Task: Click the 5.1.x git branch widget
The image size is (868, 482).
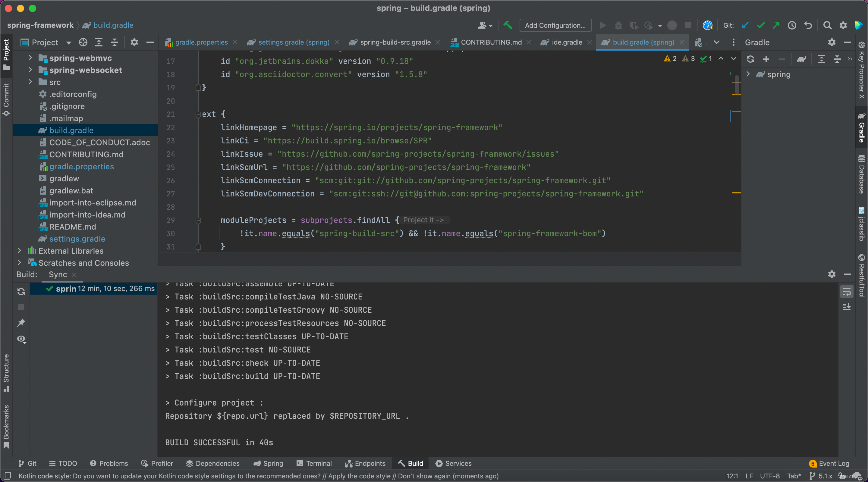Action: point(821,476)
